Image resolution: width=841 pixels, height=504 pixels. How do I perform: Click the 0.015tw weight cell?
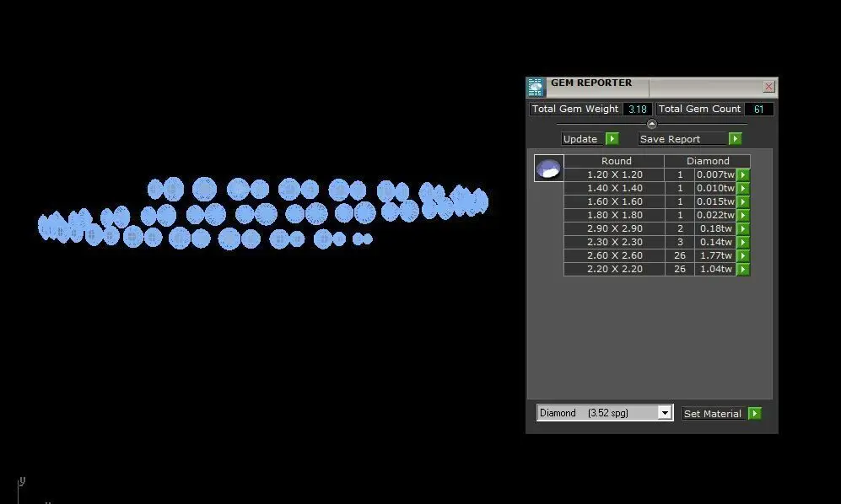[x=715, y=201]
